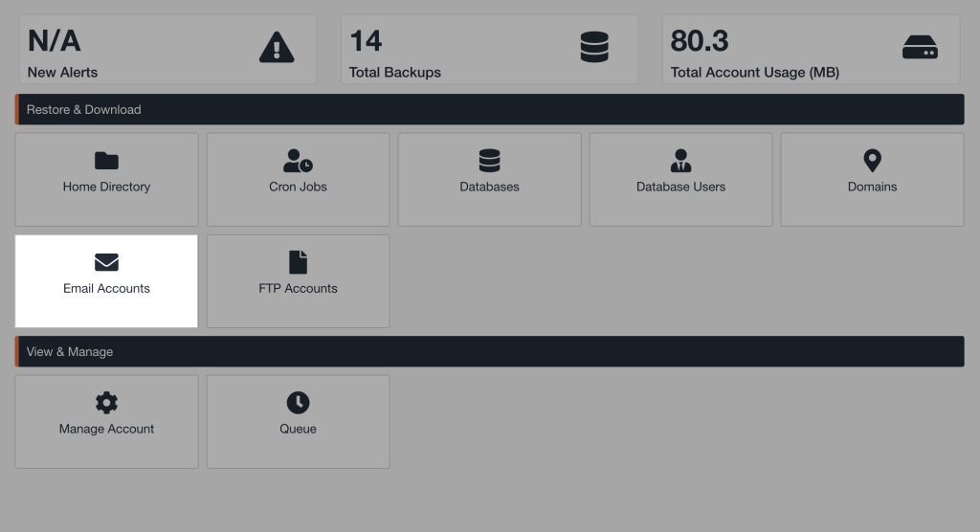Click the Total Backups database icon

pyautogui.click(x=594, y=47)
